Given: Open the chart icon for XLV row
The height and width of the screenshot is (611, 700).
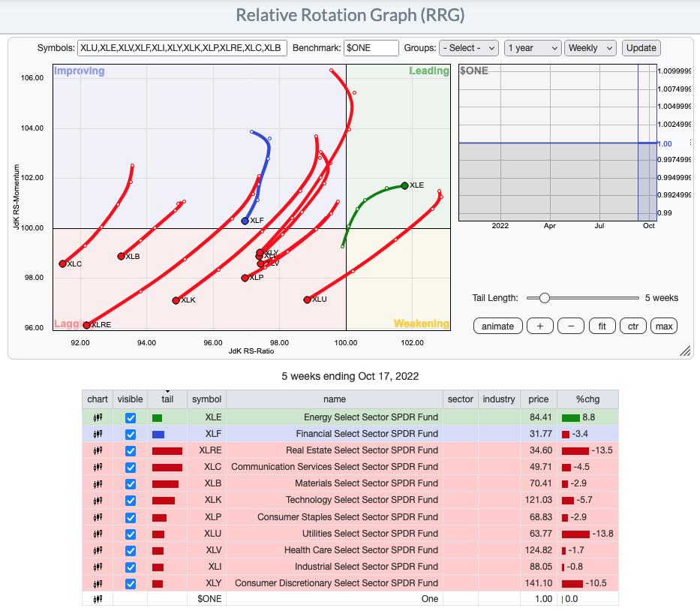Looking at the screenshot, I should [x=98, y=550].
